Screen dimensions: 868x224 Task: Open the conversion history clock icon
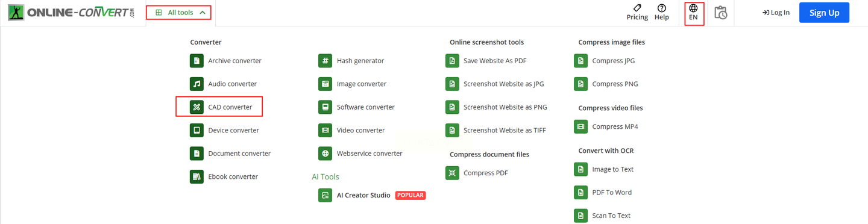720,13
